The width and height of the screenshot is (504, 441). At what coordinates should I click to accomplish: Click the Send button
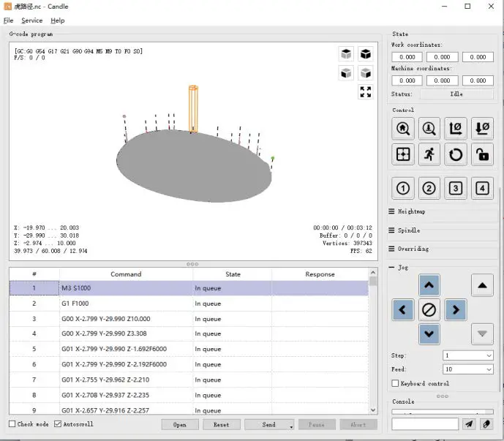click(x=268, y=424)
